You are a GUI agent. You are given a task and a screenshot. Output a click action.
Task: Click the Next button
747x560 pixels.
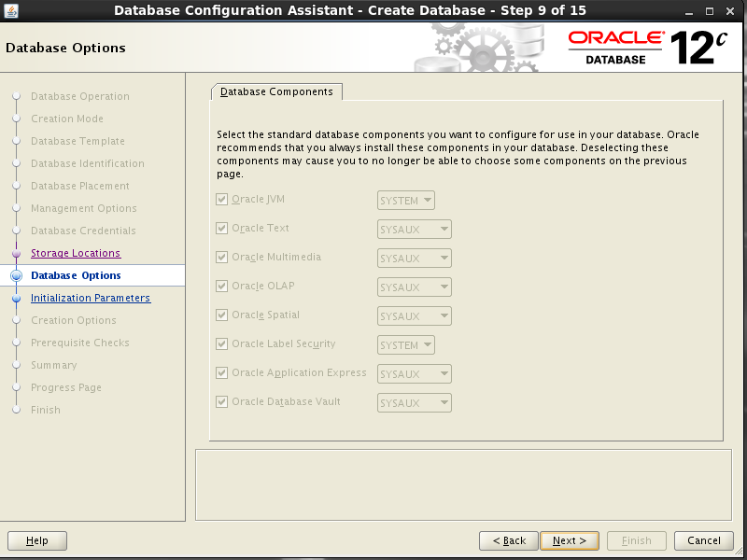coord(570,541)
